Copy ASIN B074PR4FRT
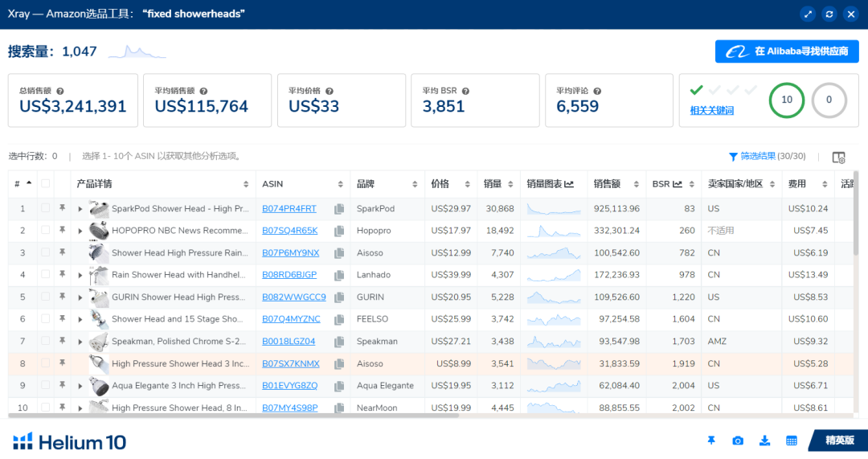 point(339,209)
